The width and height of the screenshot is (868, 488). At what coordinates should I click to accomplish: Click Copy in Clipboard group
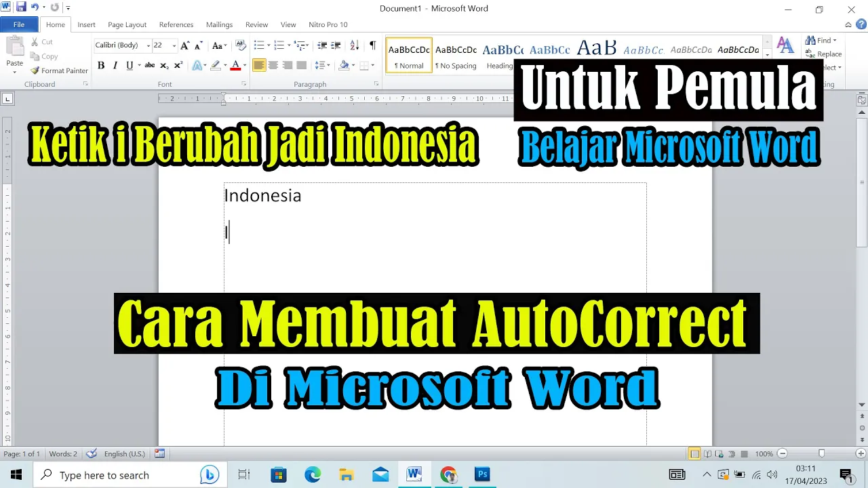pos(45,56)
